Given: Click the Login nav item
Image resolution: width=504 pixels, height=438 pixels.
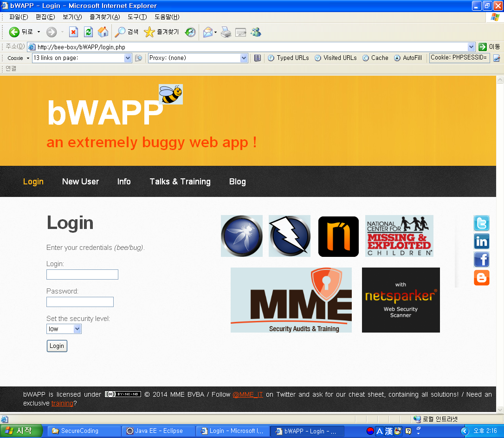Looking at the screenshot, I should point(33,182).
